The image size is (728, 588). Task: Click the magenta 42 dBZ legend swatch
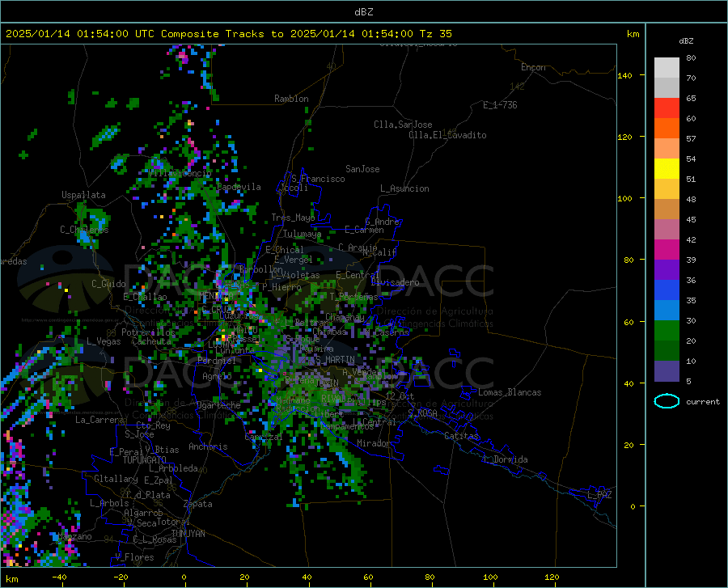coord(667,250)
